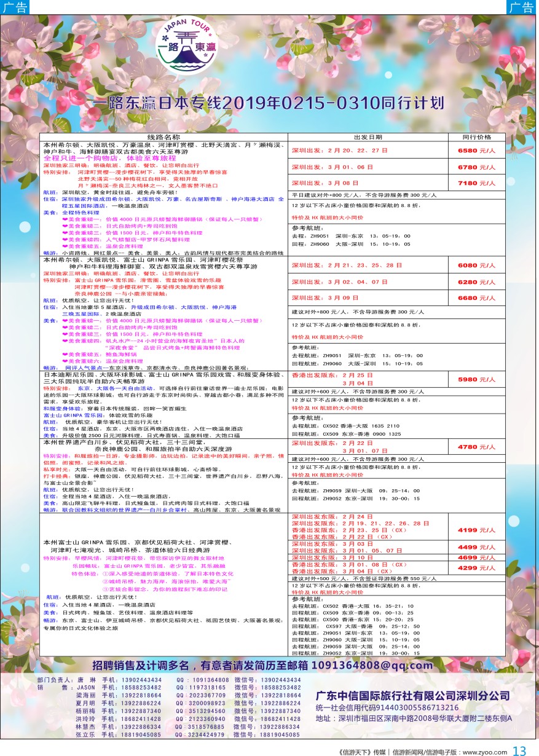
Task: Click the price 4780 元/人
Action: pyautogui.click(x=476, y=447)
